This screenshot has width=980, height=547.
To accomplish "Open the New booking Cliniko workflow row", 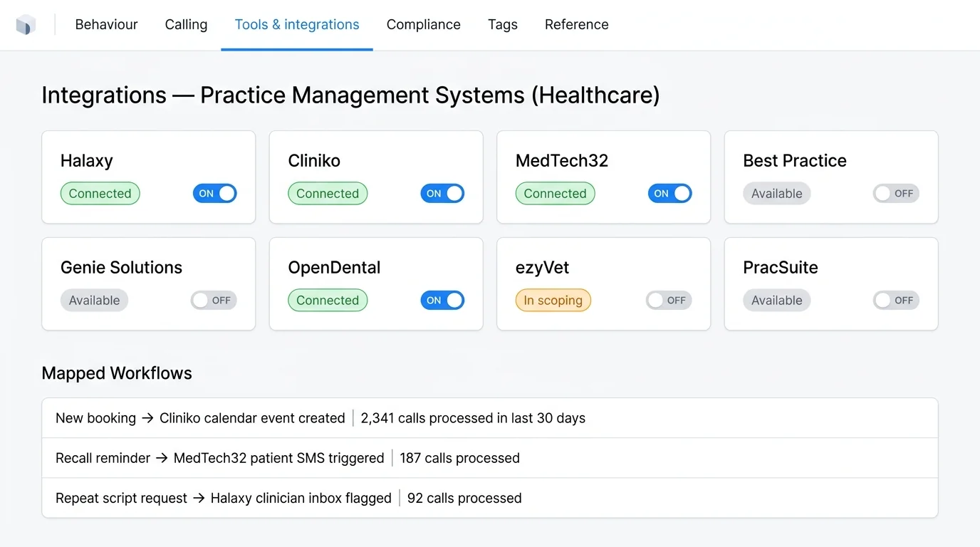I will [490, 418].
